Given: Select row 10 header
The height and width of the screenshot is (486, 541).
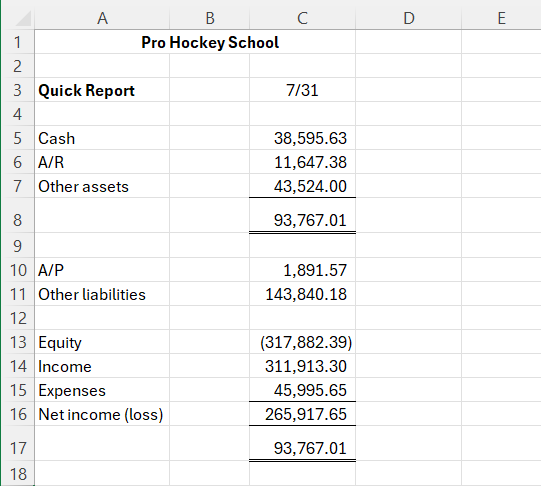Looking at the screenshot, I should pyautogui.click(x=18, y=270).
